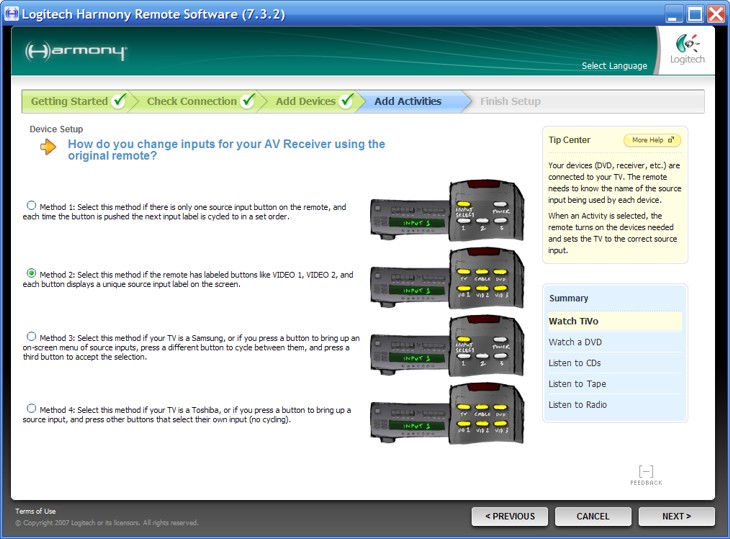This screenshot has width=730, height=539.
Task: Maximize the Harmony Remote Software window
Action: coord(695,14)
